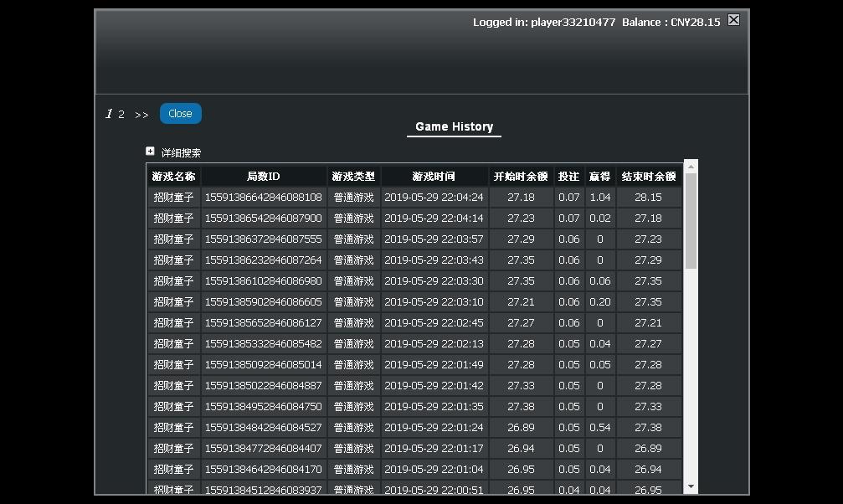Select current page 1 indicator
Image resolution: width=843 pixels, height=504 pixels.
point(109,114)
